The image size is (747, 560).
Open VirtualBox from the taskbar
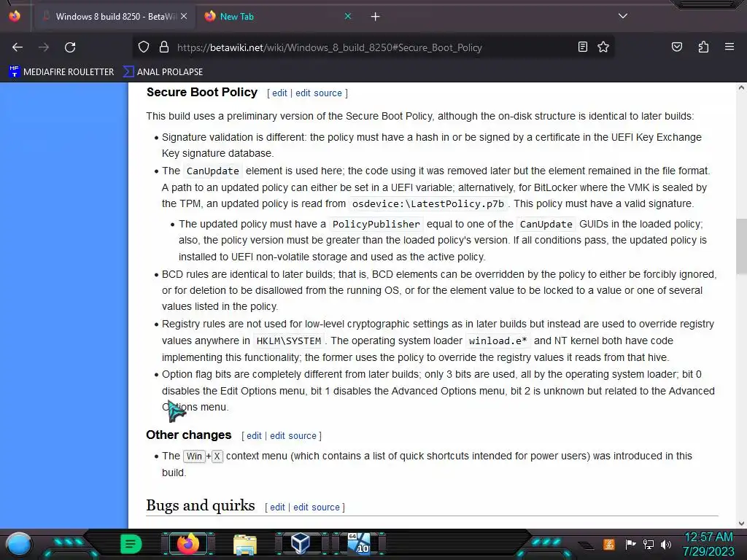(301, 543)
